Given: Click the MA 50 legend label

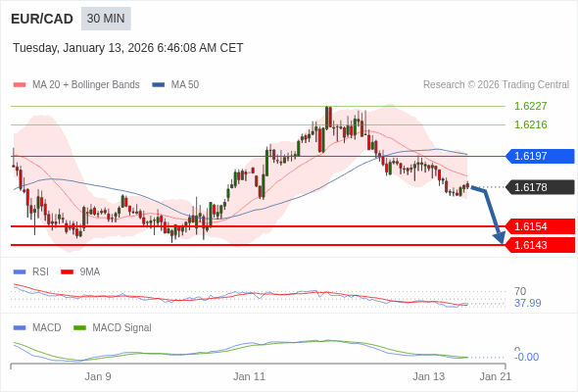Looking at the screenshot, I should [x=185, y=85].
